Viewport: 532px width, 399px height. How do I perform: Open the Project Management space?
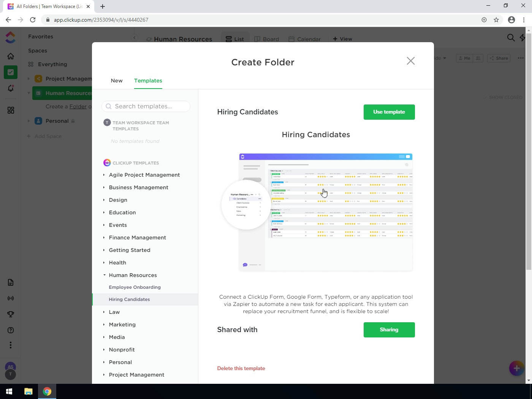(x=68, y=79)
